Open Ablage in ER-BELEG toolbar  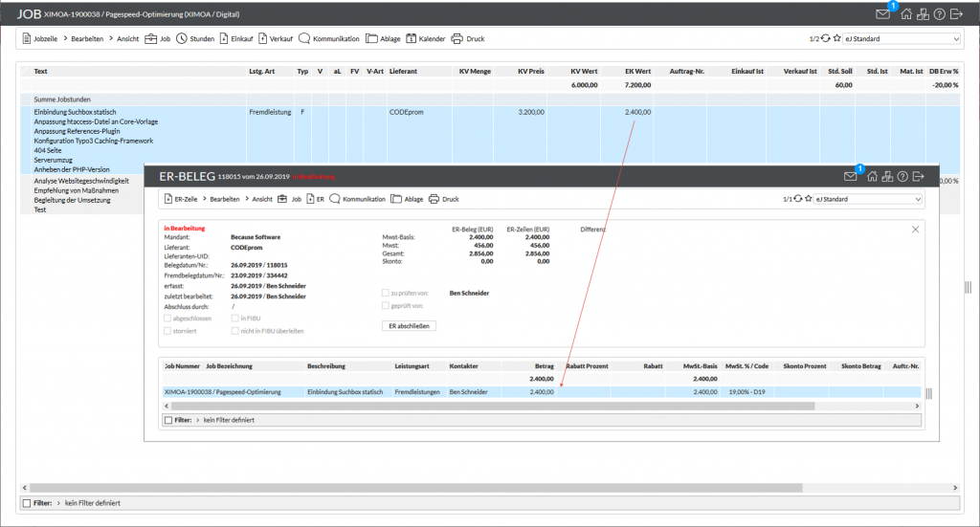[x=407, y=199]
